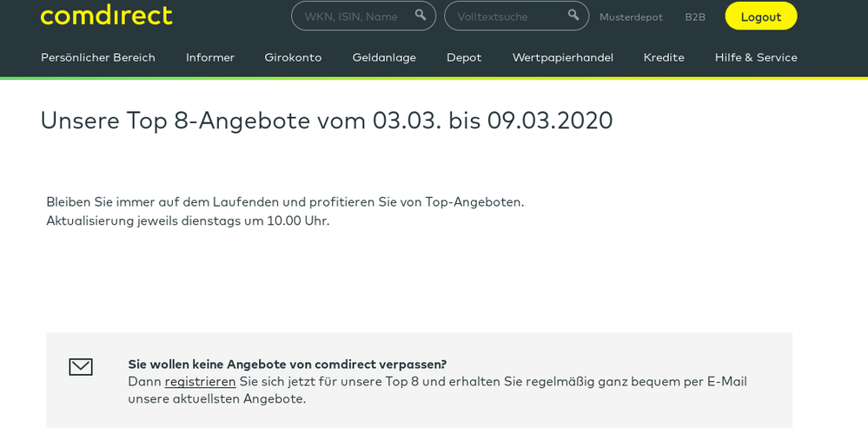The width and height of the screenshot is (868, 447).
Task: Open Persönlicher Bereich menu
Action: click(x=98, y=57)
